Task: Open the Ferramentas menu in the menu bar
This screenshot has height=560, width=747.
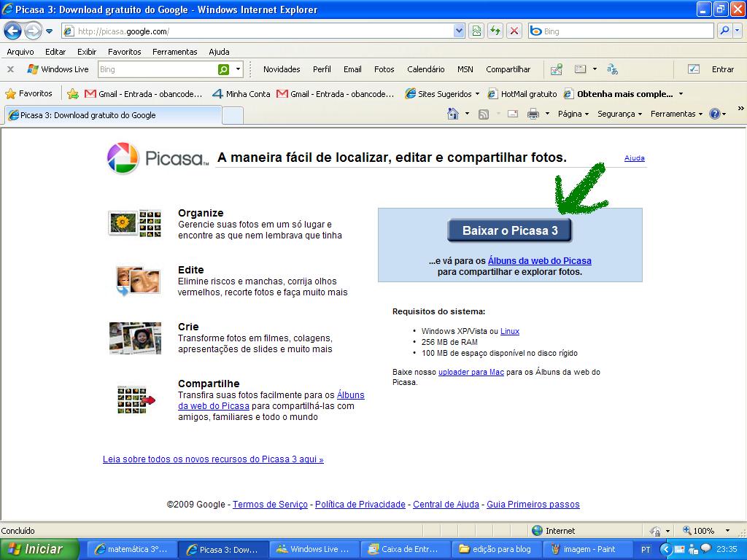Action: click(x=174, y=52)
